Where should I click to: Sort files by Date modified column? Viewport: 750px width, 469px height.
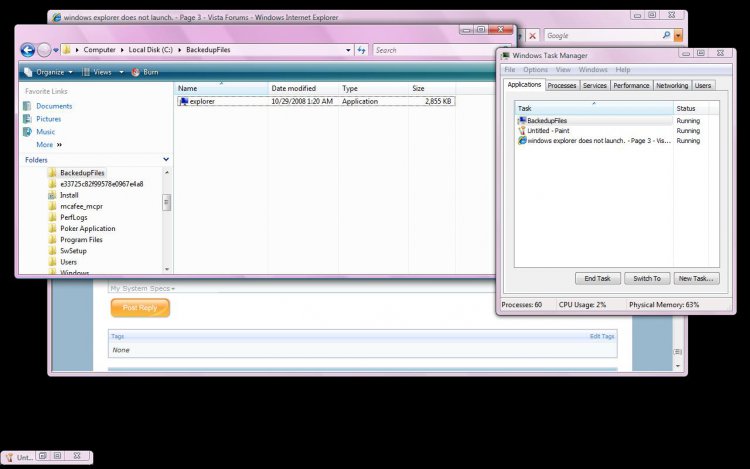(x=303, y=88)
